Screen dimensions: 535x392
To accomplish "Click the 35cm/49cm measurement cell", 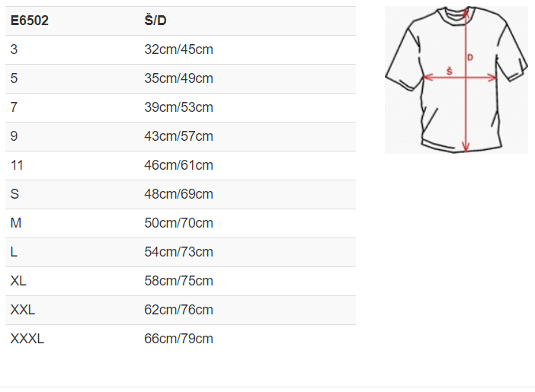I will (x=178, y=78).
